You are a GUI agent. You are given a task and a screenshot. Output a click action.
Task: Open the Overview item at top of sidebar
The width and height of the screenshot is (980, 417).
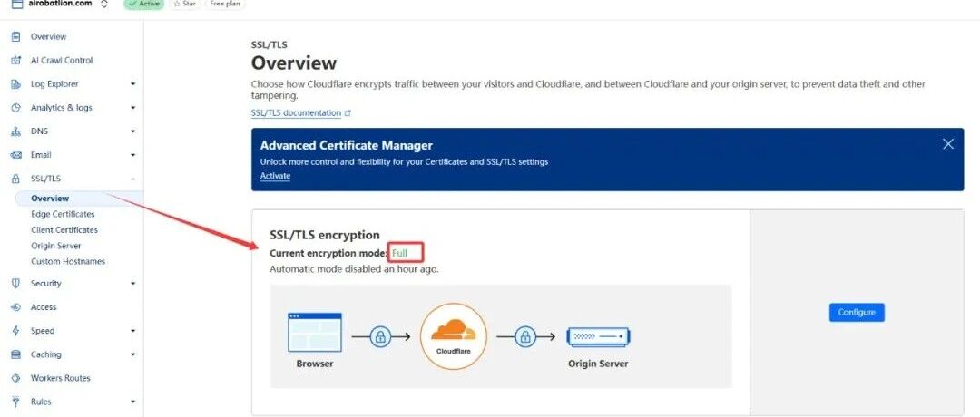click(48, 37)
